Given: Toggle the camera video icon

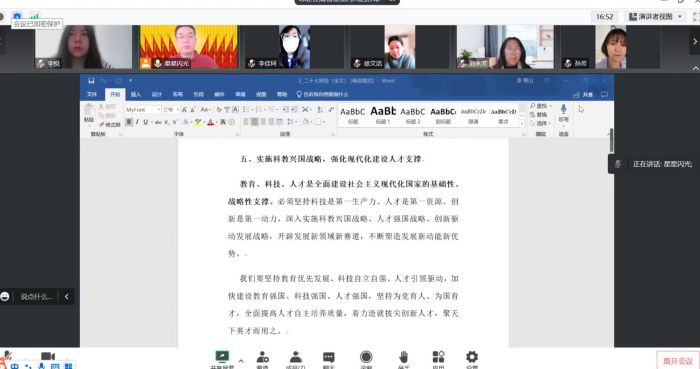Looking at the screenshot, I should tap(48, 356).
